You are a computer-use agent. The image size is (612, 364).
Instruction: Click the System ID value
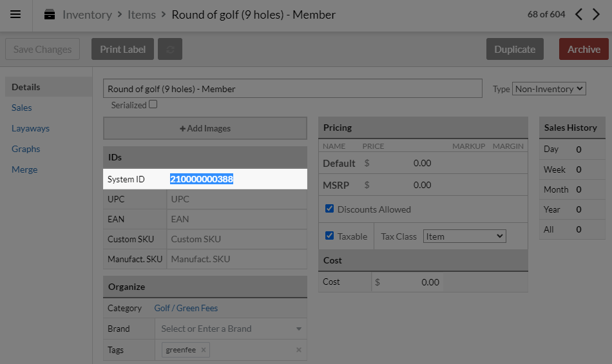(202, 179)
